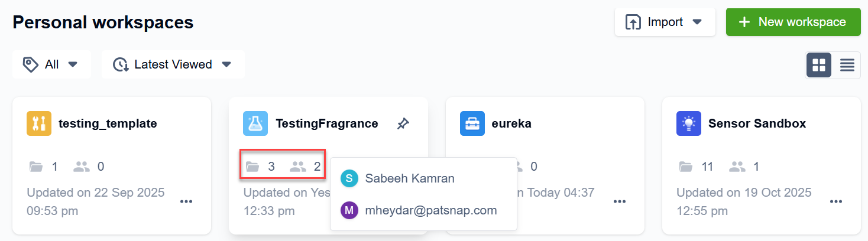Open the Latest Viewed sort dropdown
The height and width of the screenshot is (241, 868).
pos(173,64)
